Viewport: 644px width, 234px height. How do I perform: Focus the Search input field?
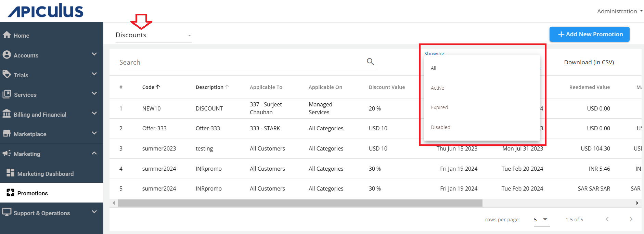pyautogui.click(x=240, y=62)
